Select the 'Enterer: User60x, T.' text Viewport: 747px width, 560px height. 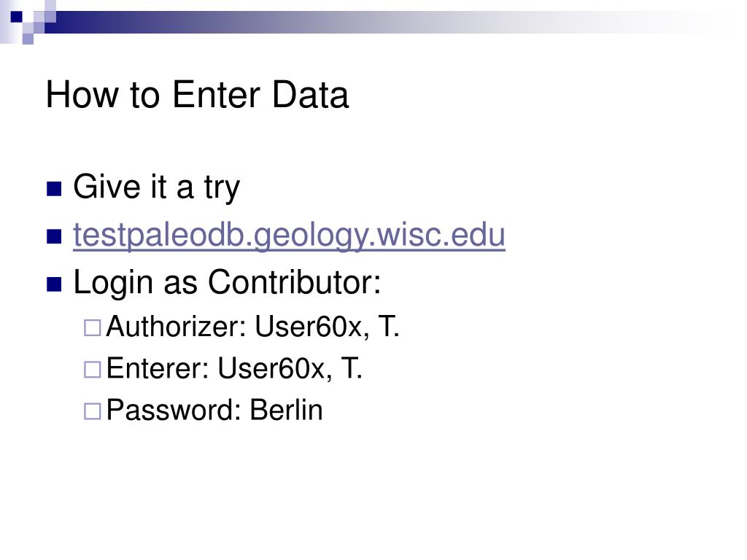pyautogui.click(x=234, y=368)
